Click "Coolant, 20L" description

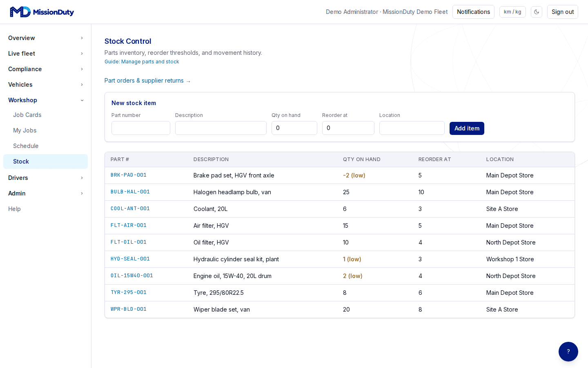210,209
